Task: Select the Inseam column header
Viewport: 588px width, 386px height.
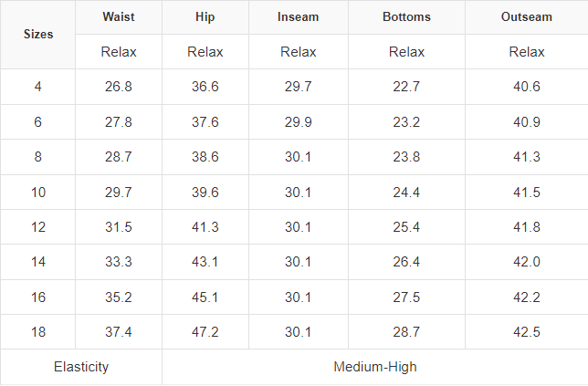Action: (298, 17)
